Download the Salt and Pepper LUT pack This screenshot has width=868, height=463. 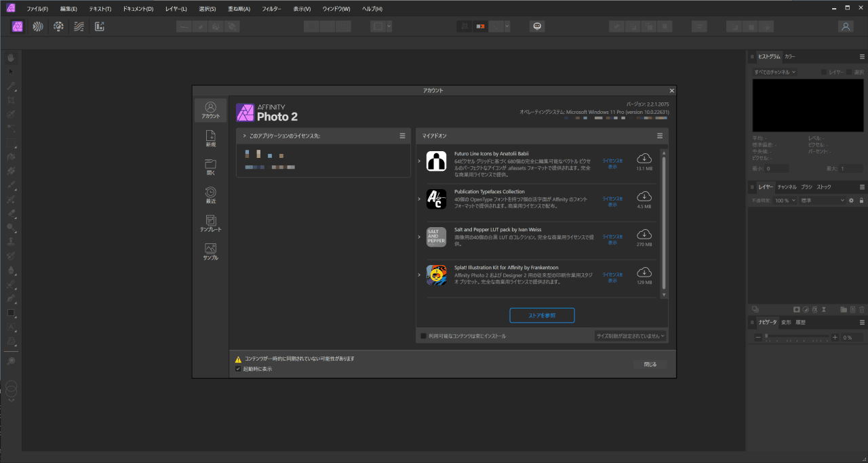coord(644,235)
